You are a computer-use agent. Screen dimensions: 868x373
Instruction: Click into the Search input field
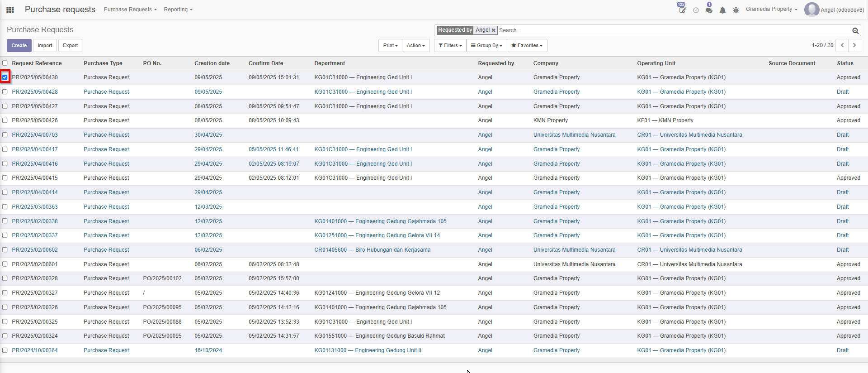[x=674, y=30]
